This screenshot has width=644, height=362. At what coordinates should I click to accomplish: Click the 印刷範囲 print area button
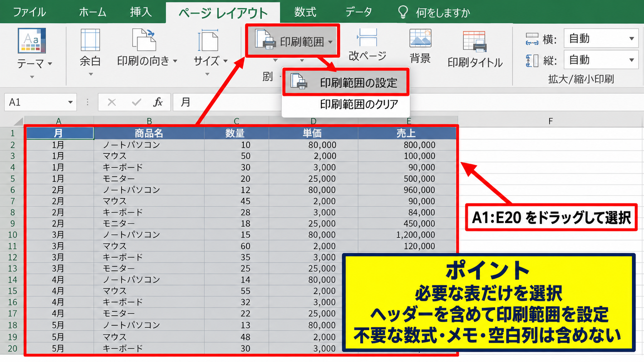click(293, 41)
